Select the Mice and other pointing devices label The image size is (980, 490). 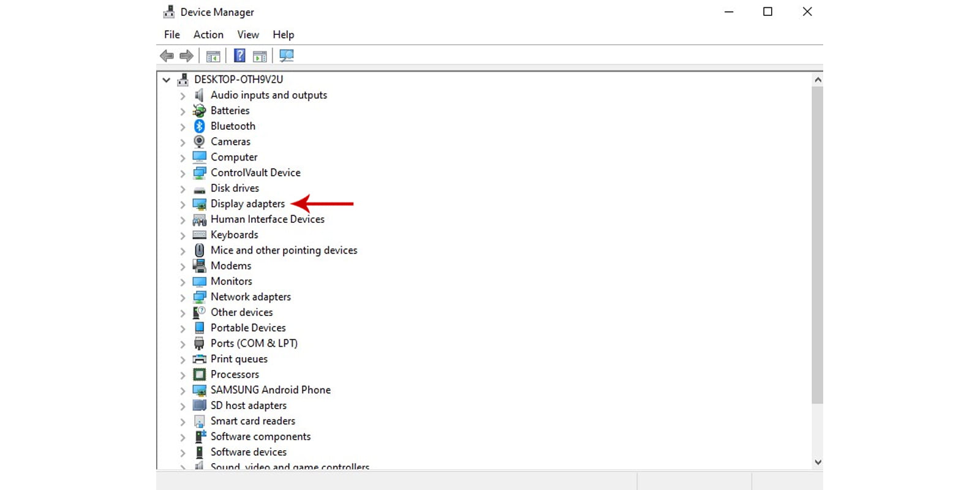284,251
